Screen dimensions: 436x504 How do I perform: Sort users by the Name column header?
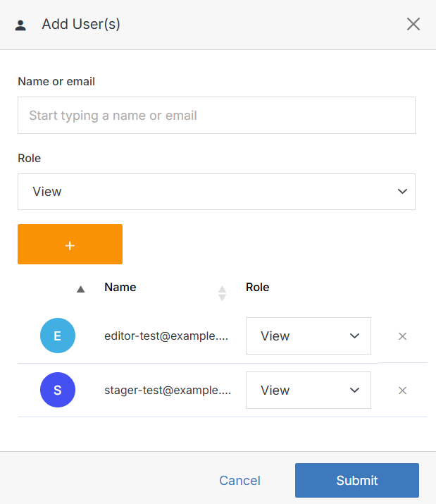[x=120, y=287]
